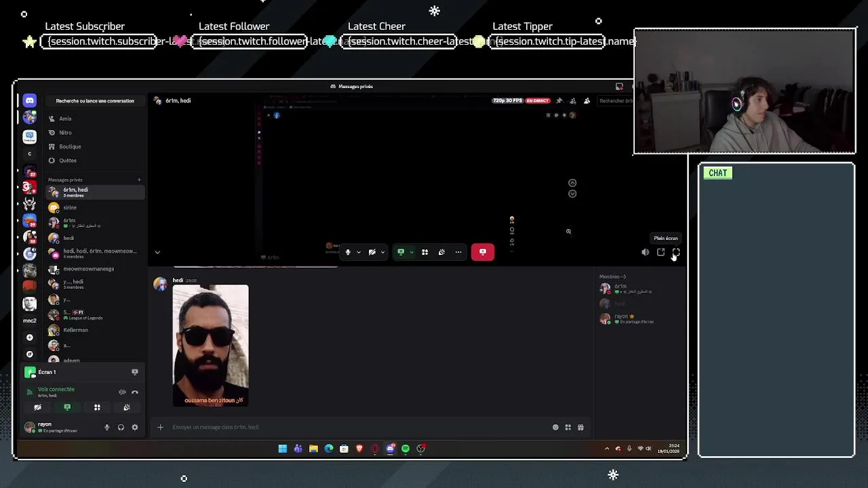The image size is (868, 488).
Task: Click the search or start conversation field
Action: 95,101
